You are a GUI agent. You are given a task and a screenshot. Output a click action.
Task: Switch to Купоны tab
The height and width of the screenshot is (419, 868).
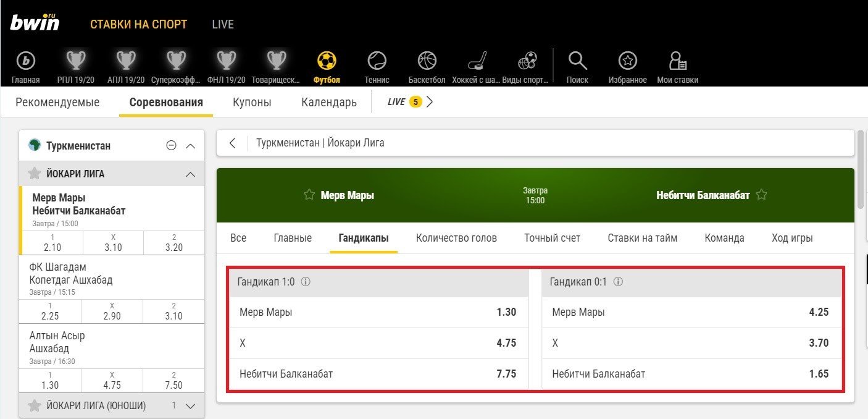(x=252, y=103)
